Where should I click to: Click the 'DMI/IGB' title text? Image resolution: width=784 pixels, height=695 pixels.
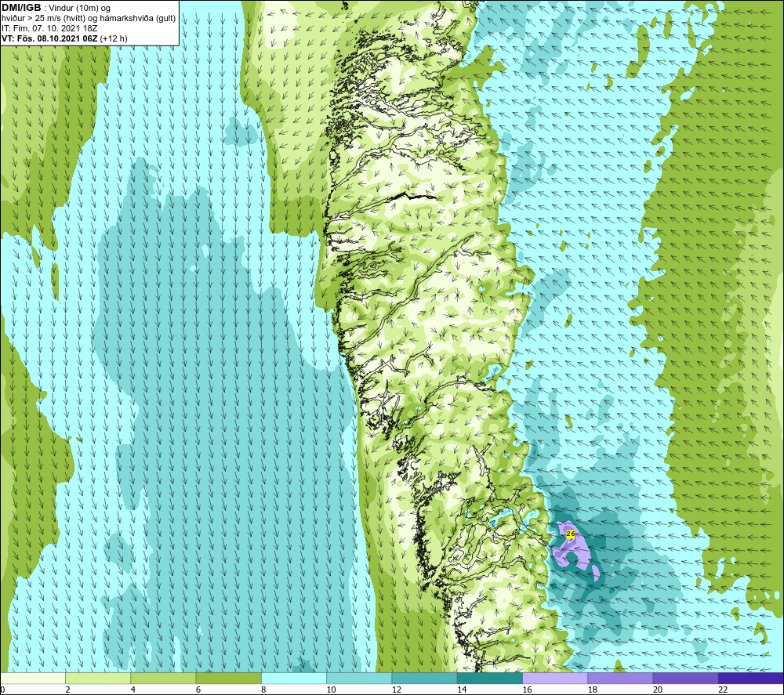point(21,8)
